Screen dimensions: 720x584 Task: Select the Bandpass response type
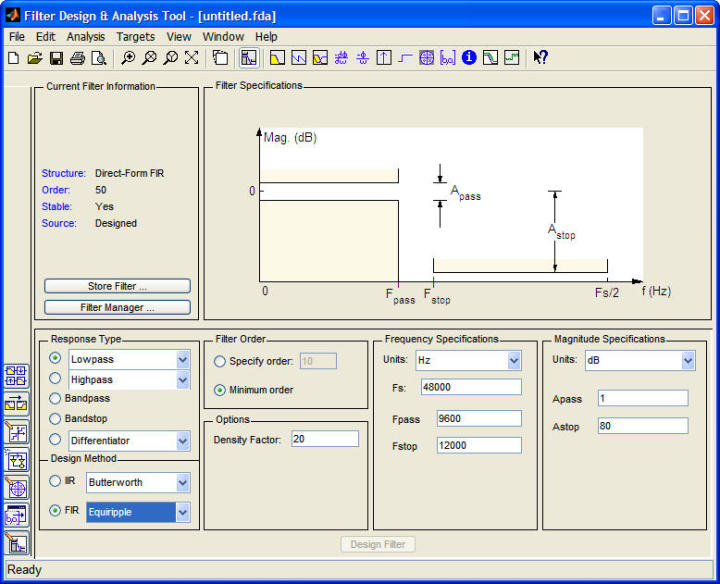click(55, 398)
